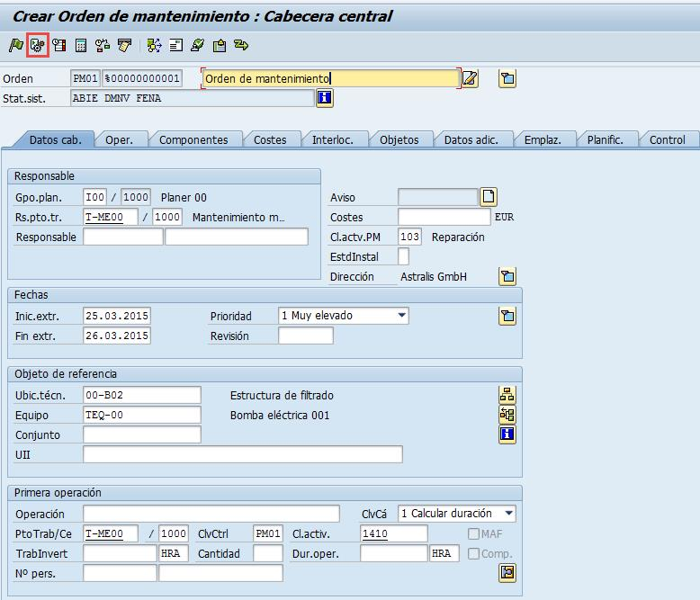This screenshot has width=700, height=600.
Task: Click the Inic.extr. date field 25.03.2015
Action: pyautogui.click(x=117, y=316)
